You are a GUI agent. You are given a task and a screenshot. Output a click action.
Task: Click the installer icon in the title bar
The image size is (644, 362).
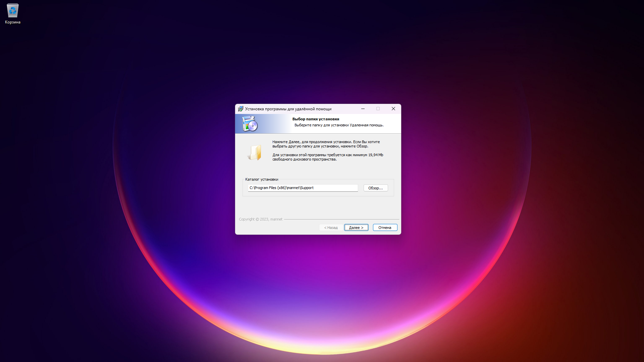point(240,109)
